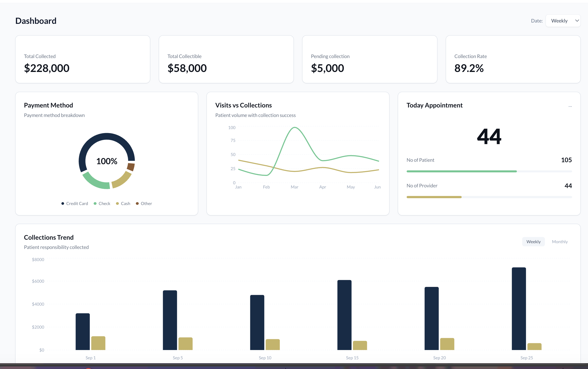588x369 pixels.
Task: Open the Collection Rate card
Action: pyautogui.click(x=513, y=59)
